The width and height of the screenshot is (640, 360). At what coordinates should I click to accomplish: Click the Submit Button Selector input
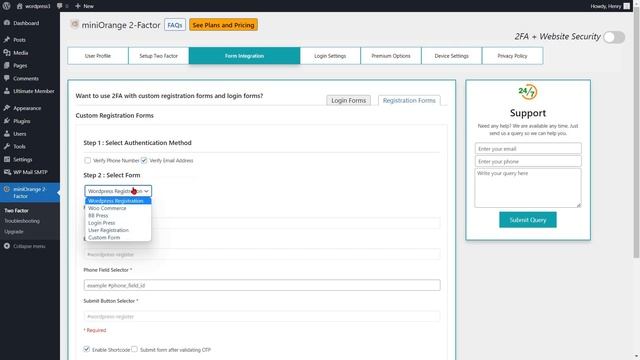pos(262,316)
